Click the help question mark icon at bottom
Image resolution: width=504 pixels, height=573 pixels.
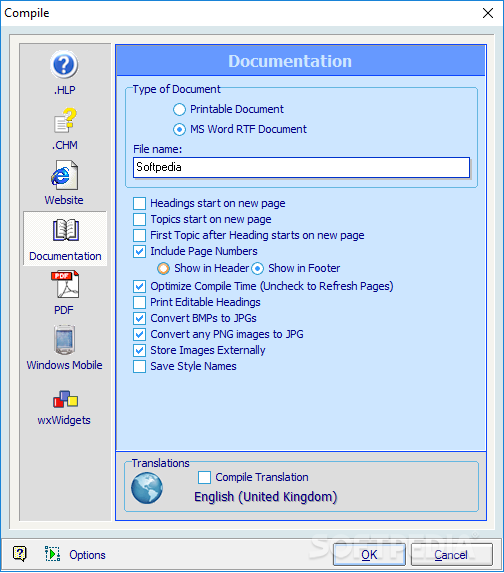click(19, 554)
